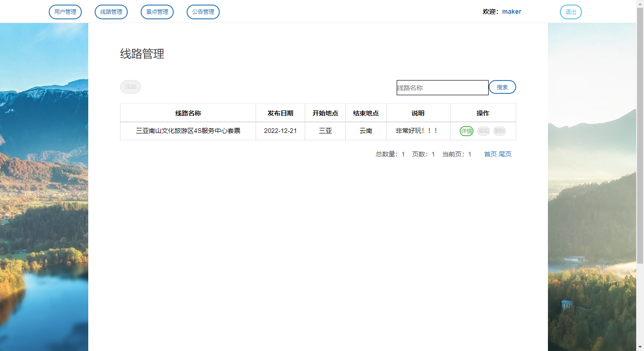The width and height of the screenshot is (644, 351).
Task: Click the 结束地点 column header
Action: click(366, 113)
